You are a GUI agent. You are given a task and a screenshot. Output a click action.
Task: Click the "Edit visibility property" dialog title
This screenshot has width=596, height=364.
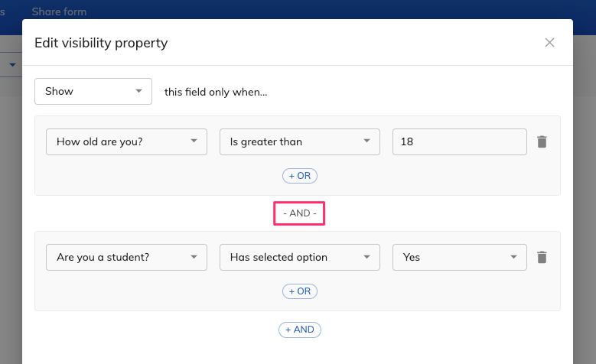click(101, 43)
